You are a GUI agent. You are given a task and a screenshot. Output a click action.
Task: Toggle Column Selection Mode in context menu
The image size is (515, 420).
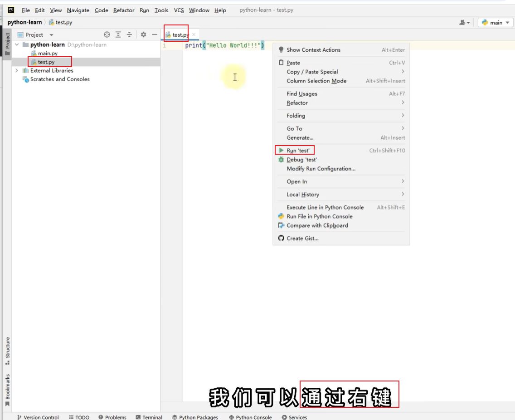point(316,81)
